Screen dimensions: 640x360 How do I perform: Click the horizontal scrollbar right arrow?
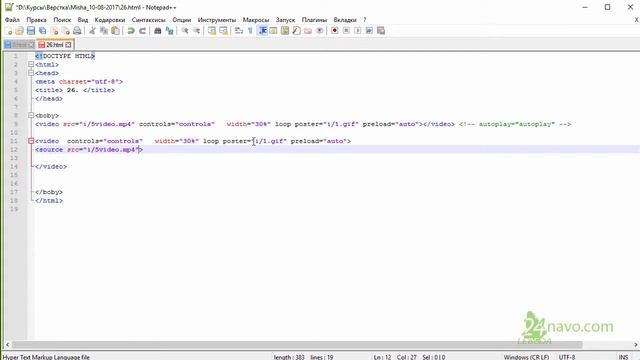click(636, 344)
